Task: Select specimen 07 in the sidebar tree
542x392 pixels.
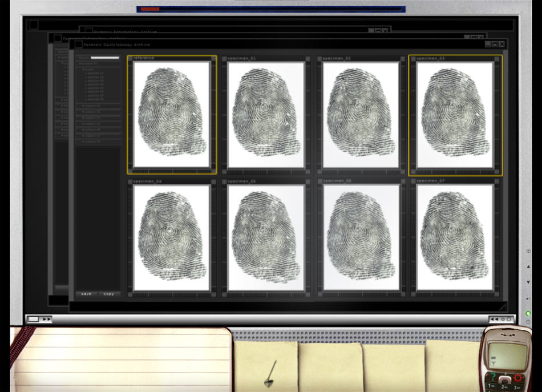Action: [x=94, y=95]
